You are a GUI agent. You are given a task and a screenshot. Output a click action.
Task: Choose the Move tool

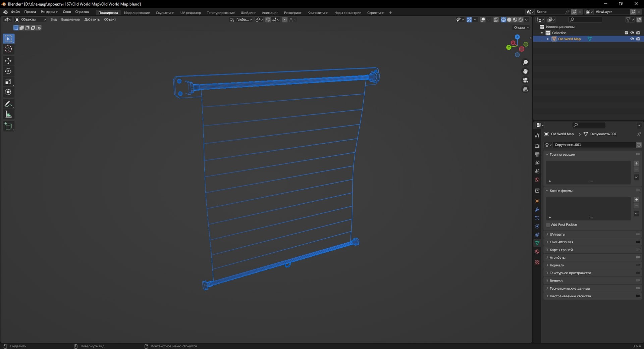click(8, 61)
